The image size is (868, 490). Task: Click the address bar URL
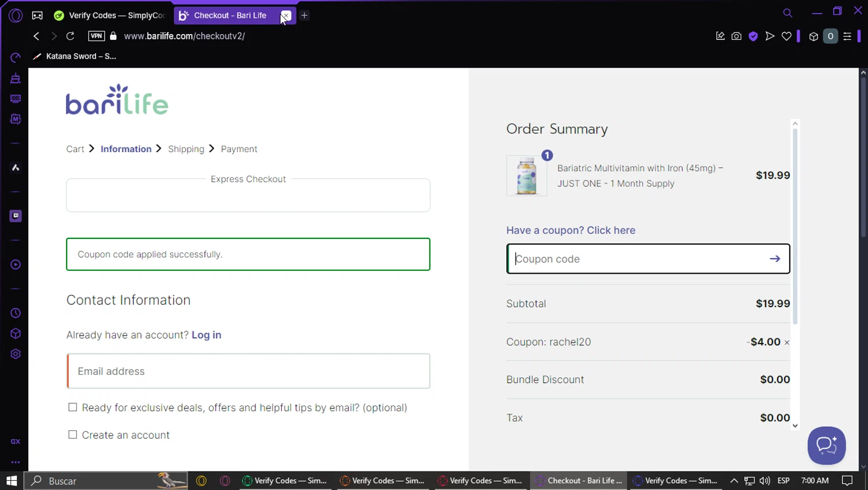185,36
